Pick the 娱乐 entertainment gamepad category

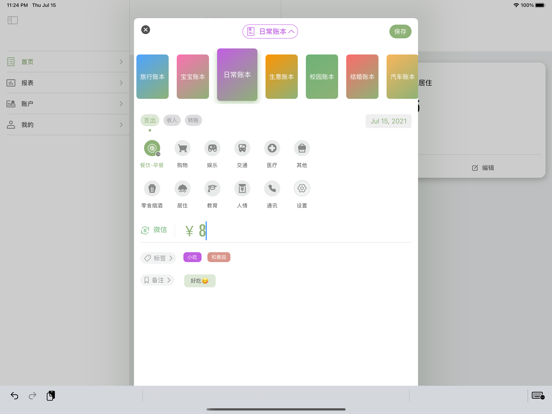pos(212,148)
